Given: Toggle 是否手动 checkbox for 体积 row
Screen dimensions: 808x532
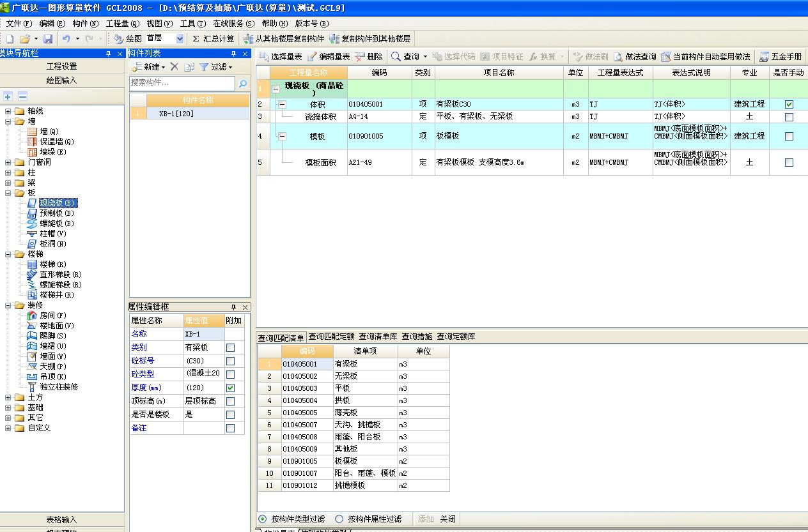Looking at the screenshot, I should click(x=789, y=104).
